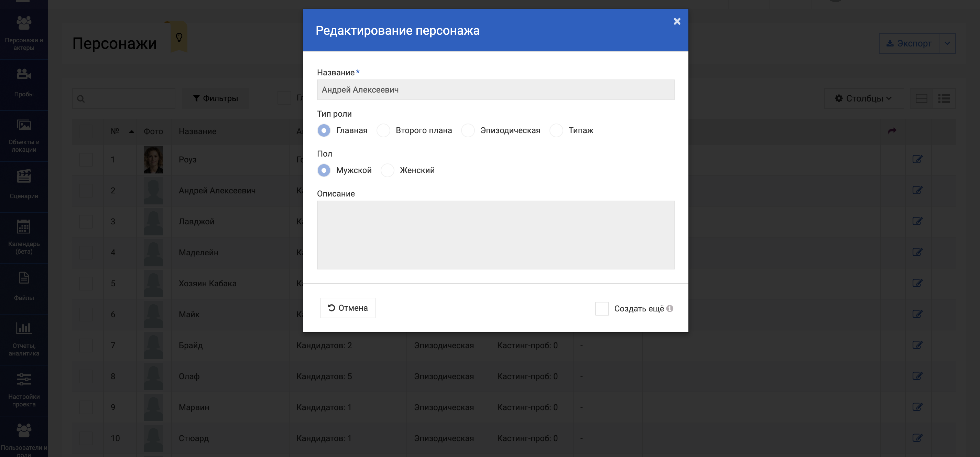
Task: Tick the checkbox for row Хозяин Кабака
Action: point(86,283)
